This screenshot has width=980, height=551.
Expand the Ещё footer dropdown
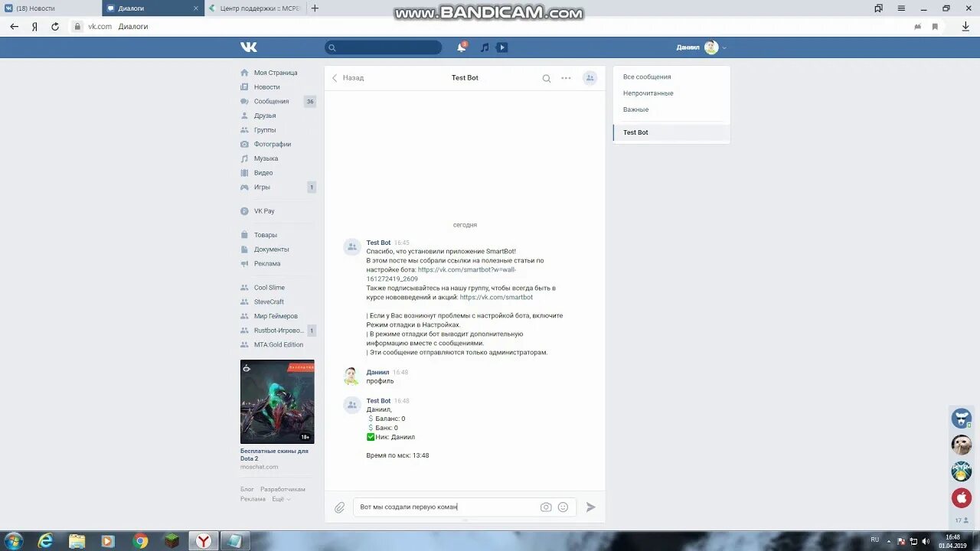(x=279, y=499)
